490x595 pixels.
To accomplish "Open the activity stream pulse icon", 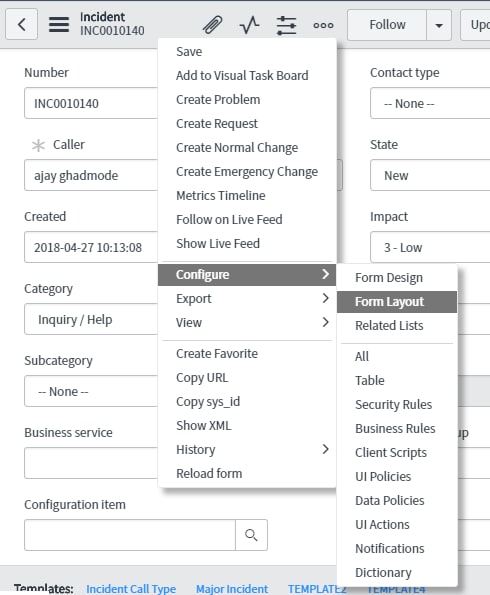I will pos(249,25).
